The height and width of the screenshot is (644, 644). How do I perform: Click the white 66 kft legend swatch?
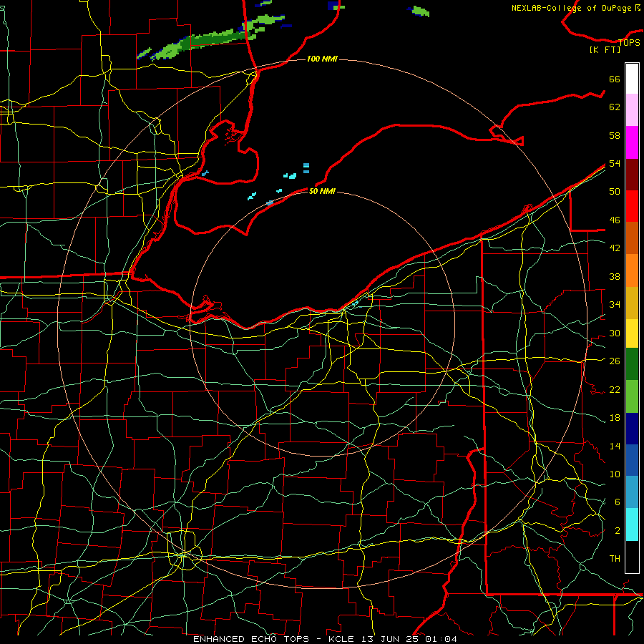(632, 79)
